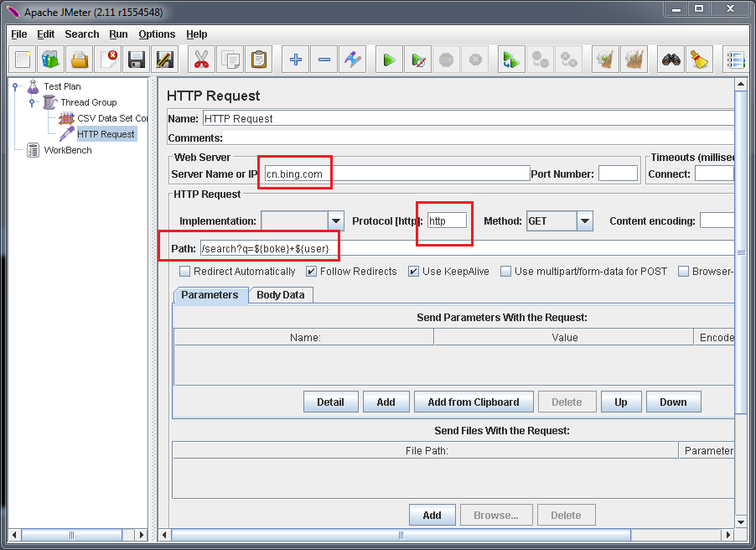
Task: Paste an element using the clipboard toolbar icon
Action: [259, 59]
